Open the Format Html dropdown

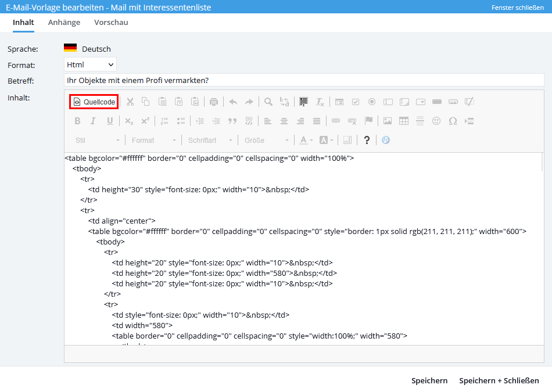(90, 64)
